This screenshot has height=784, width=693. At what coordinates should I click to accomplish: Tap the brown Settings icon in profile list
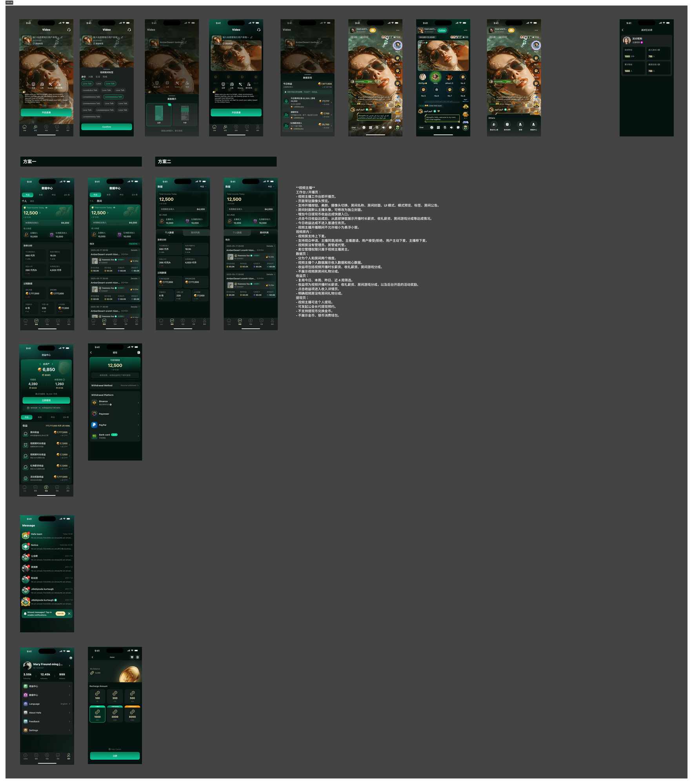point(25,730)
